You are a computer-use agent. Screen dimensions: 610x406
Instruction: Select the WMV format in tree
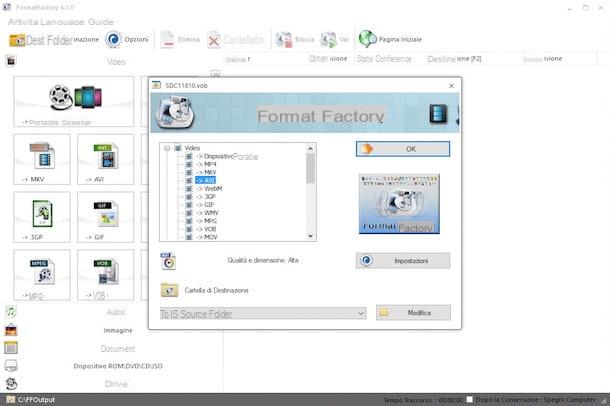pyautogui.click(x=207, y=213)
